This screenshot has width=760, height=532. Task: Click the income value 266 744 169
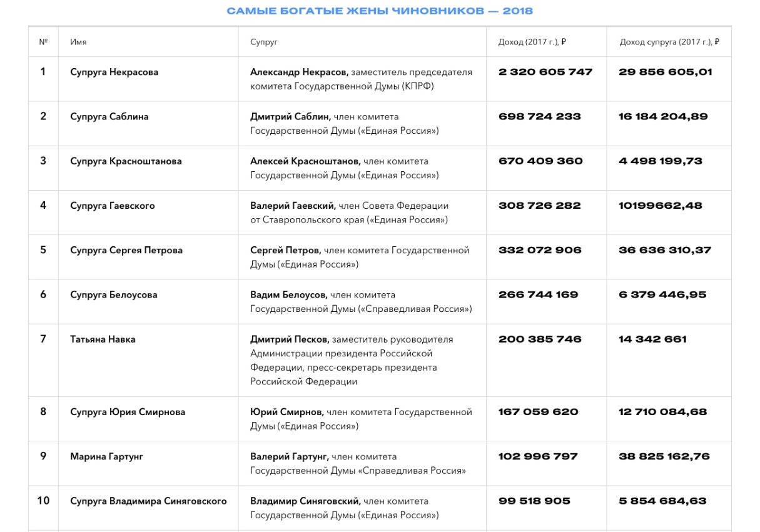538,294
